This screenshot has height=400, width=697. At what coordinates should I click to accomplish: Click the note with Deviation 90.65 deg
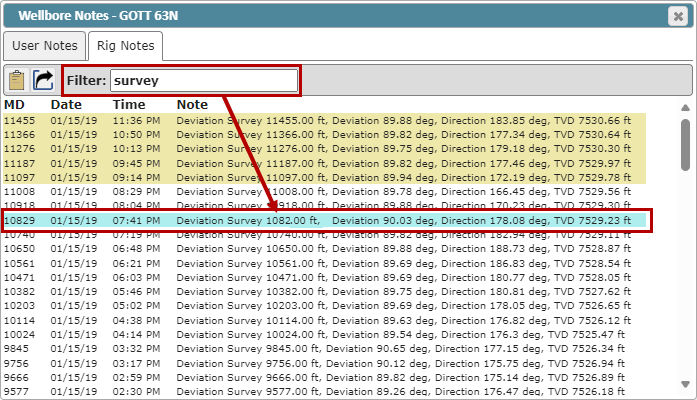click(401, 348)
